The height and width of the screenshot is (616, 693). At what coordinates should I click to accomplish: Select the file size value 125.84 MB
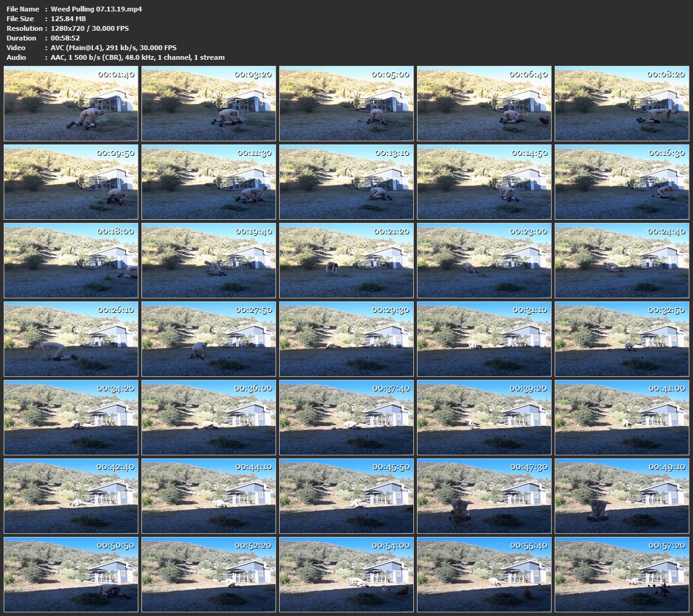pyautogui.click(x=68, y=19)
